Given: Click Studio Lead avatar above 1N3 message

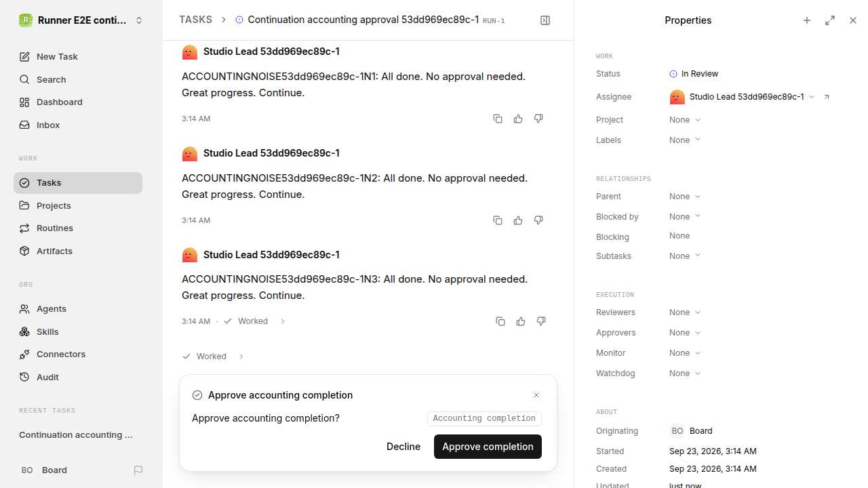Looking at the screenshot, I should pyautogui.click(x=190, y=255).
